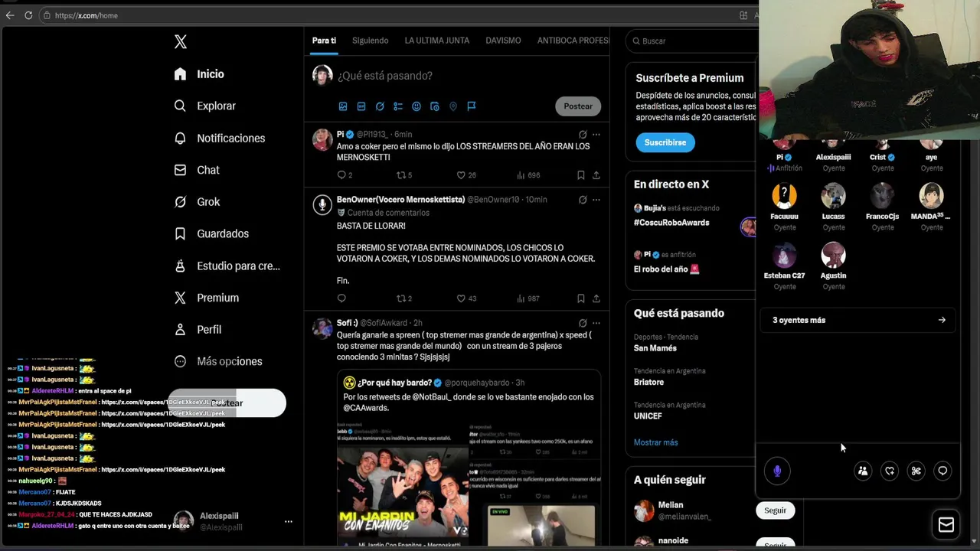Reload the browser page

coord(28,15)
